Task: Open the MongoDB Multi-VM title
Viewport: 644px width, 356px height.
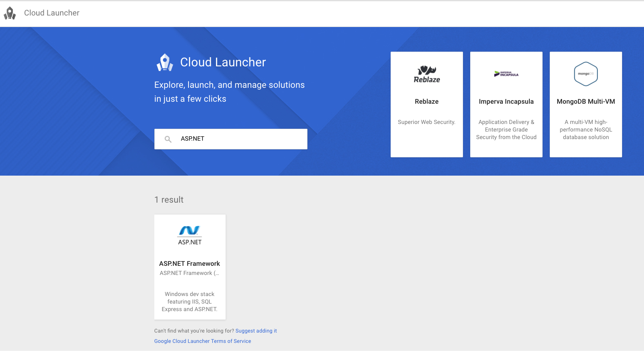Action: [586, 102]
